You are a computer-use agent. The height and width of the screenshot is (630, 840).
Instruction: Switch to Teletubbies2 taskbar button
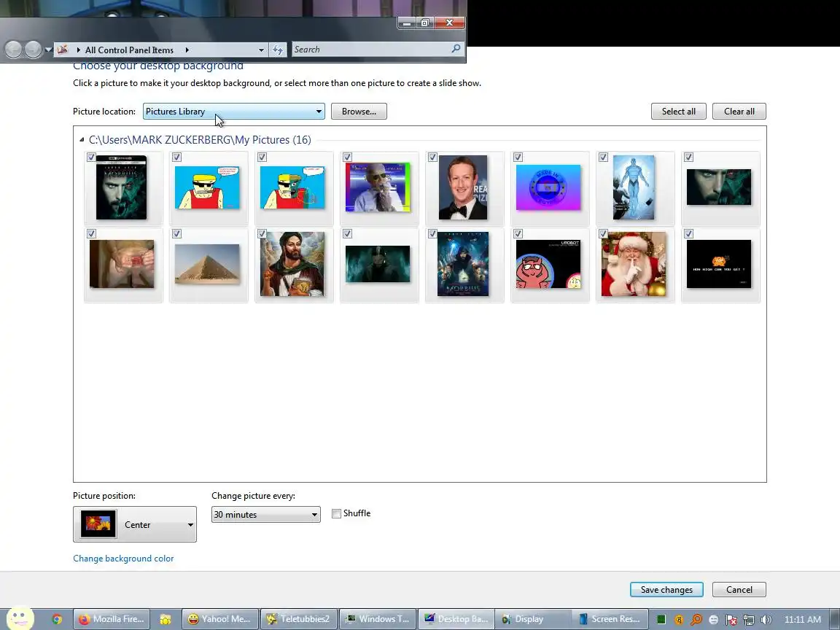(299, 619)
